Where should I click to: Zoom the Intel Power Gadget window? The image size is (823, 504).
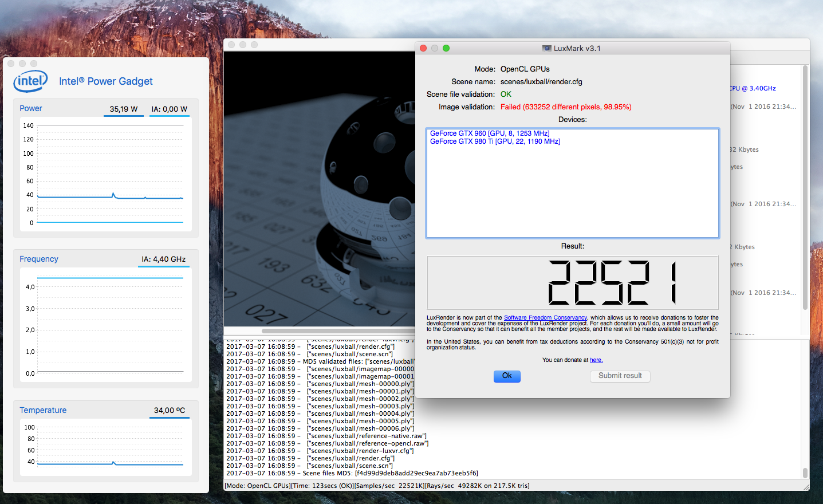pos(34,64)
